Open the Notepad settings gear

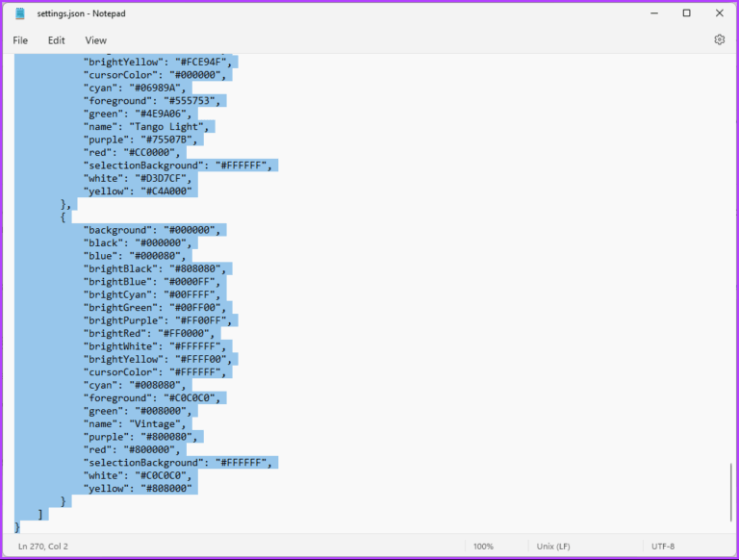pos(719,39)
